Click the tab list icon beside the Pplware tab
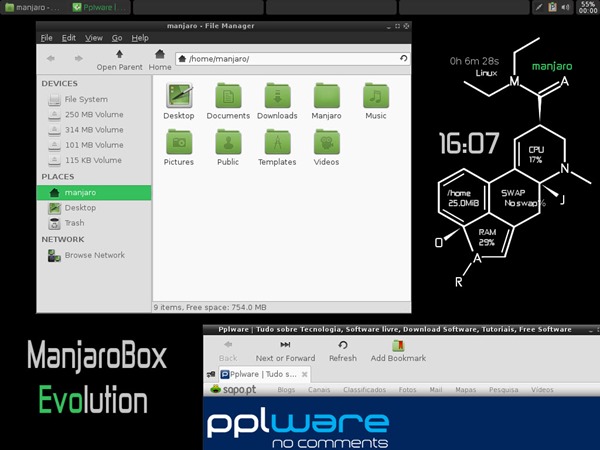The width and height of the screenshot is (600, 450). click(x=211, y=375)
